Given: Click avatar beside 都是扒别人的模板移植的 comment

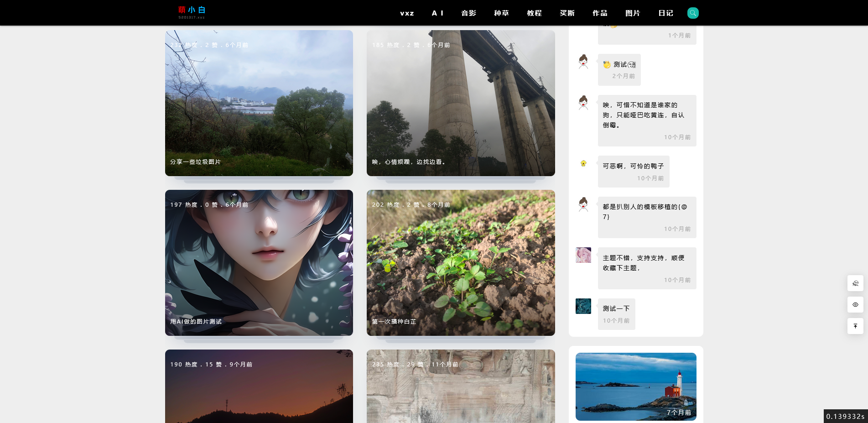Looking at the screenshot, I should pyautogui.click(x=583, y=204).
